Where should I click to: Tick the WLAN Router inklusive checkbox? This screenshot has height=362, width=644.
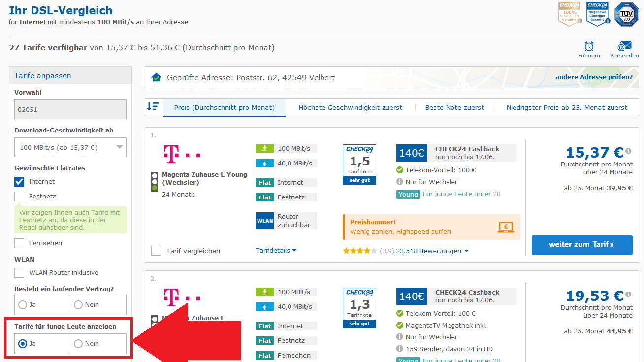point(19,272)
